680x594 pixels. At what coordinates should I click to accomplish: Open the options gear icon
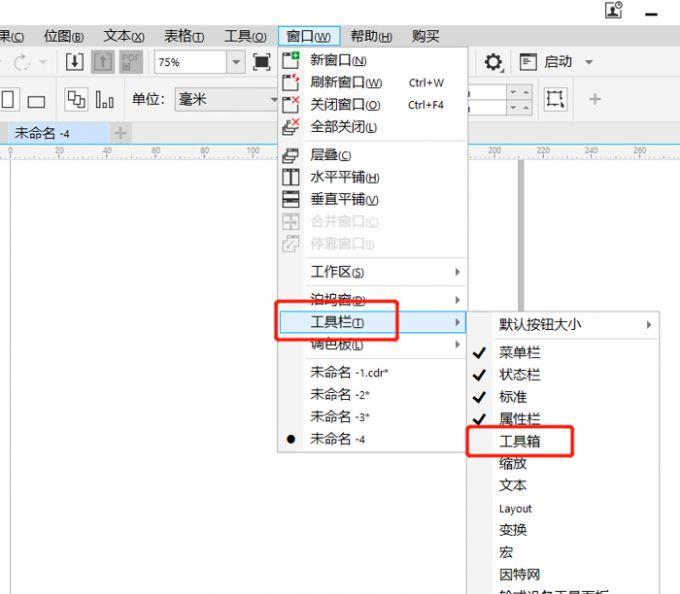493,62
